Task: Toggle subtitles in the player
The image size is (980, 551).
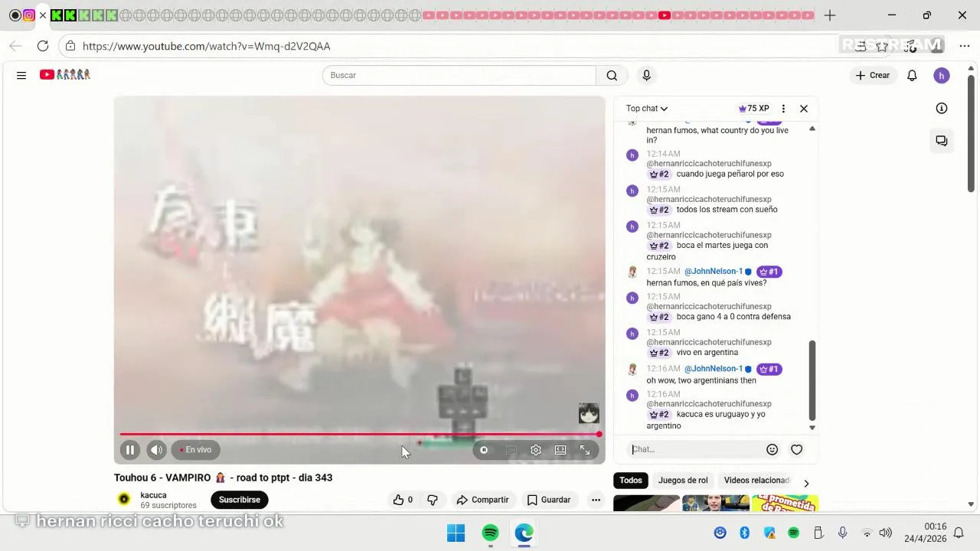Action: (511, 450)
